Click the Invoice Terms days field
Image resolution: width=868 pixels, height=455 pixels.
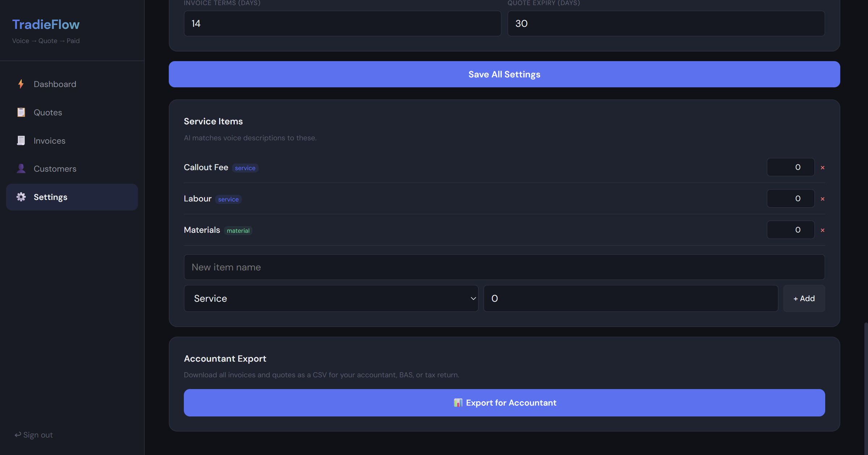pyautogui.click(x=342, y=23)
